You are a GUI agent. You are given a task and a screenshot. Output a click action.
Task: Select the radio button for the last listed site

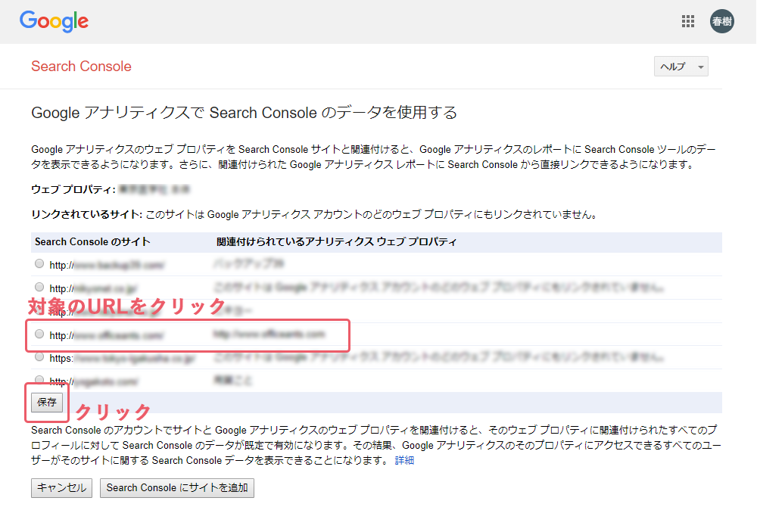(39, 381)
